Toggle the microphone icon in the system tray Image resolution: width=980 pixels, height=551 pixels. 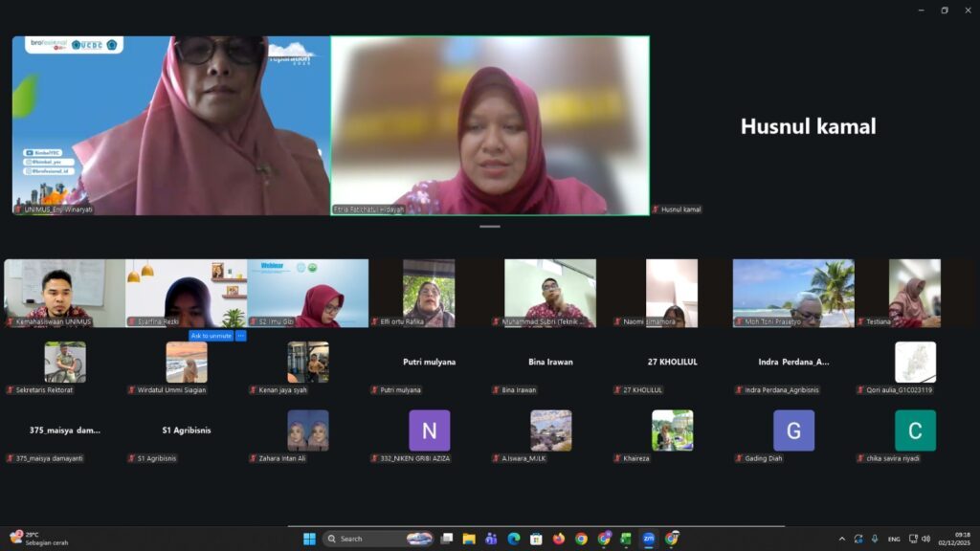[x=875, y=539]
